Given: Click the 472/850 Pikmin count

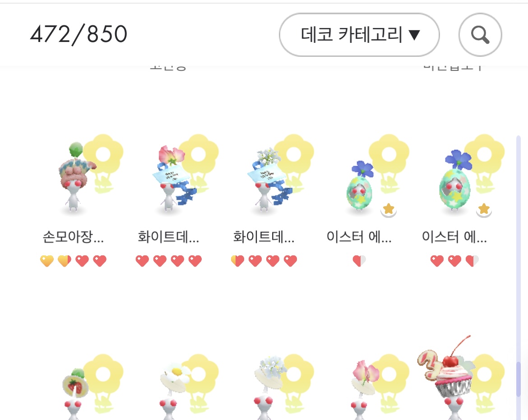Looking at the screenshot, I should [79, 34].
